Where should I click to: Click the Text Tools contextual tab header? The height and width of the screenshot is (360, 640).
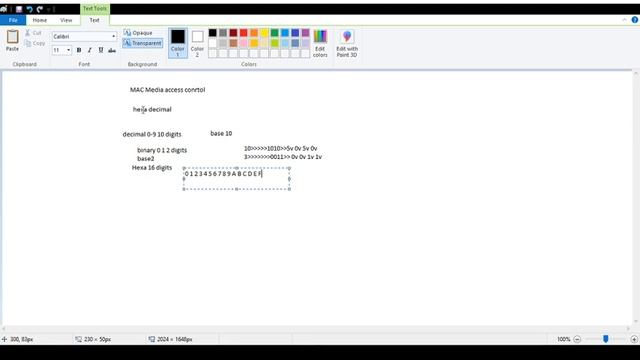95,9
